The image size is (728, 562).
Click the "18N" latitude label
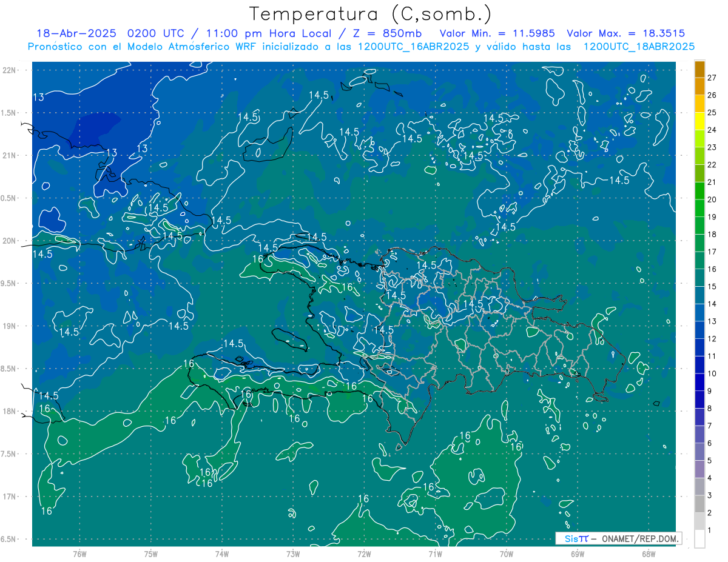[8, 411]
